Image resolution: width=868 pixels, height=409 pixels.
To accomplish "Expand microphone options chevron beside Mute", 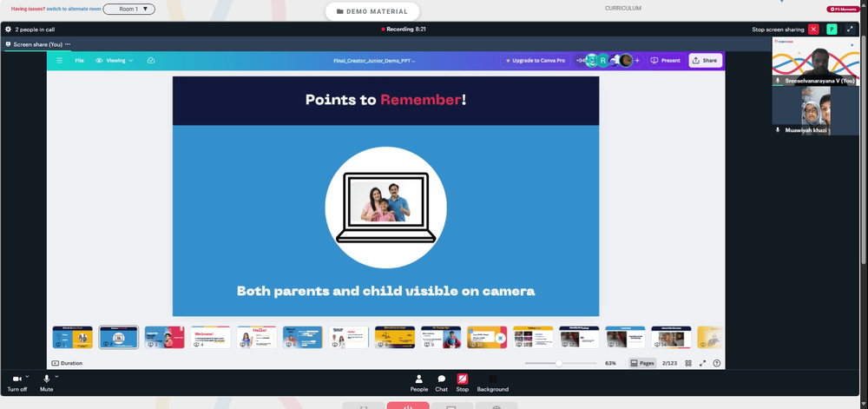I will point(56,376).
